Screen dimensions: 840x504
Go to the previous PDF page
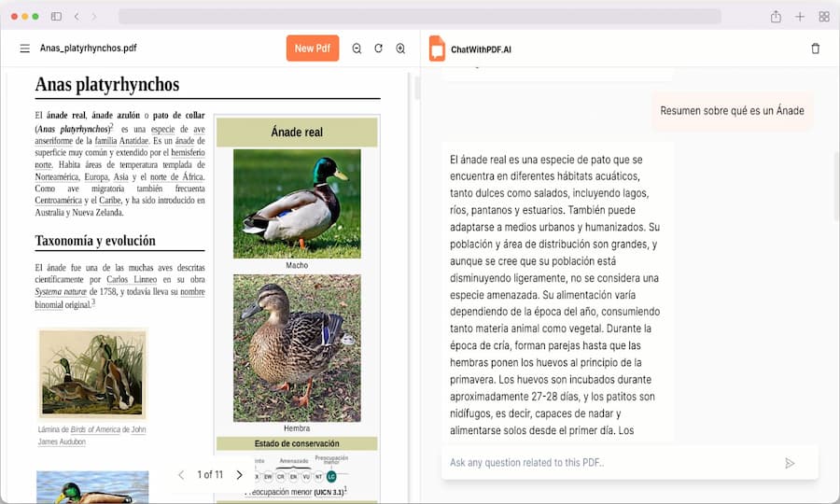(181, 474)
